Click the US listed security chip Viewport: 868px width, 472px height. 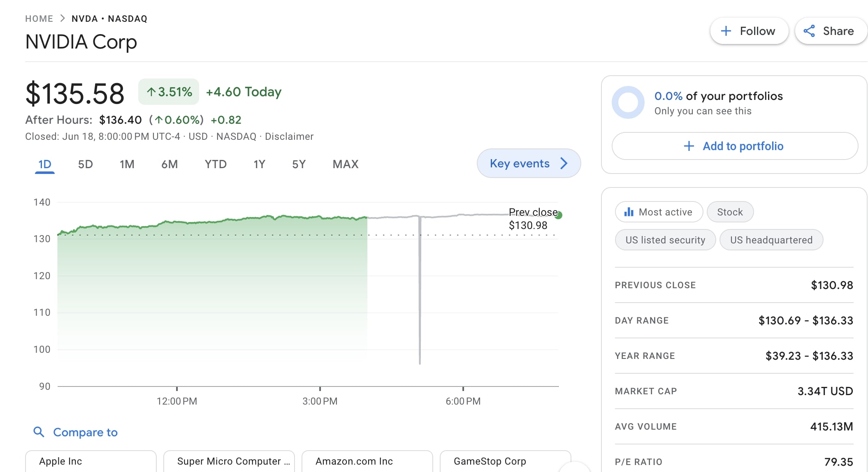665,240
